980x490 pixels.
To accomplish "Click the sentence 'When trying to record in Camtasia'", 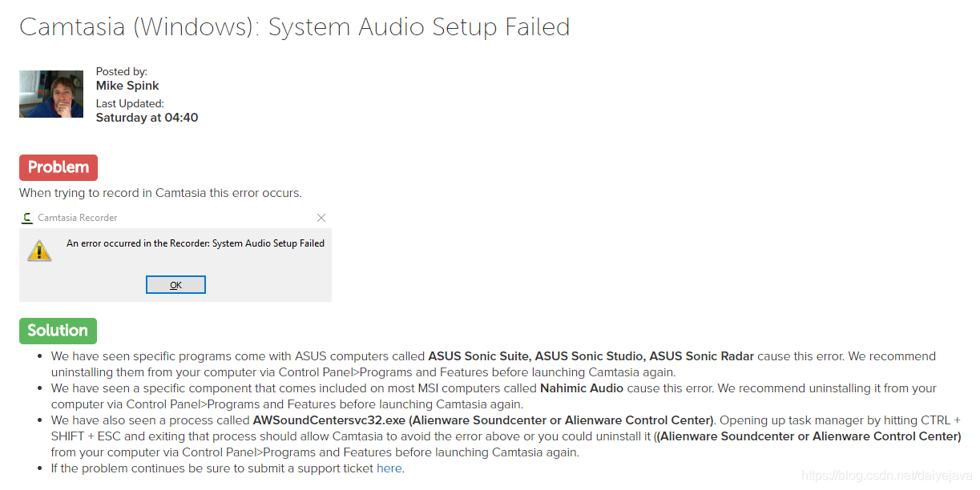I will point(160,193).
